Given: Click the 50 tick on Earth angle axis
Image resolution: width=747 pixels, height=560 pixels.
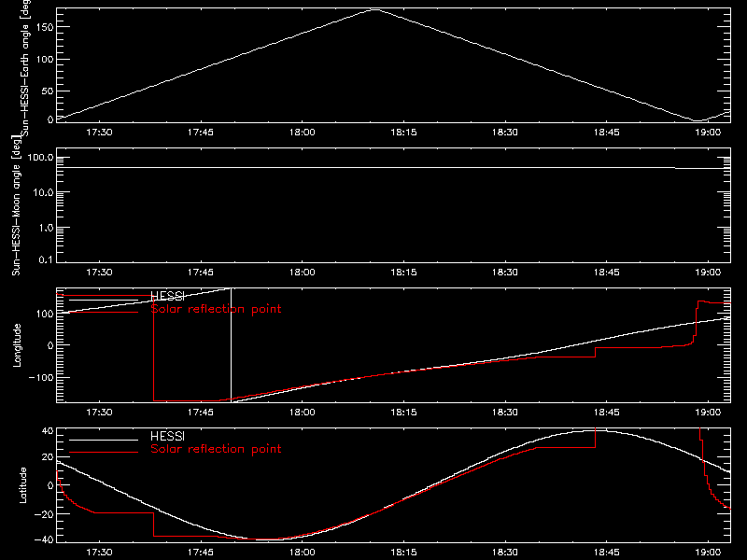Looking at the screenshot, I should pyautogui.click(x=48, y=91).
